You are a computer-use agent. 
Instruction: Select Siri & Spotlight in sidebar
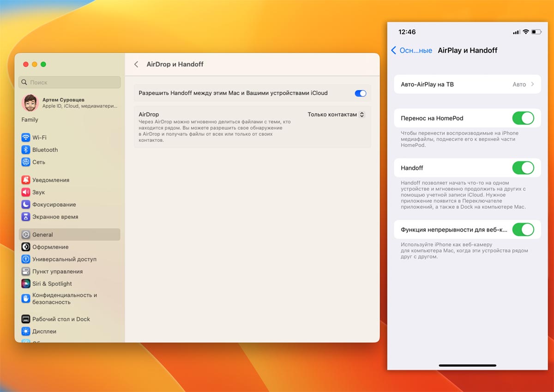pos(70,284)
